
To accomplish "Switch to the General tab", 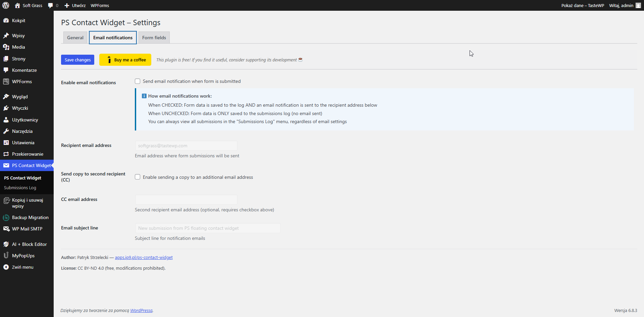I will [75, 37].
